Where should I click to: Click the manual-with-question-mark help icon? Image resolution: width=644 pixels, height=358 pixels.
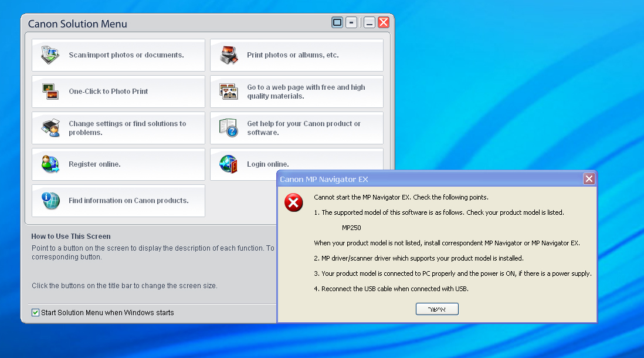(229, 128)
